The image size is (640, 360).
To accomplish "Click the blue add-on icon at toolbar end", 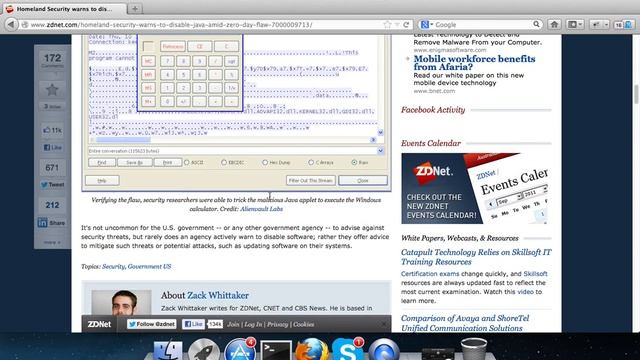I will [x=628, y=25].
